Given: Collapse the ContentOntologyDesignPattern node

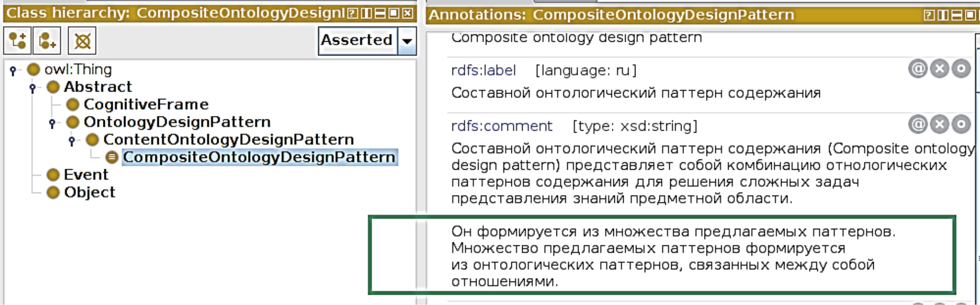Looking at the screenshot, I should coord(72,141).
